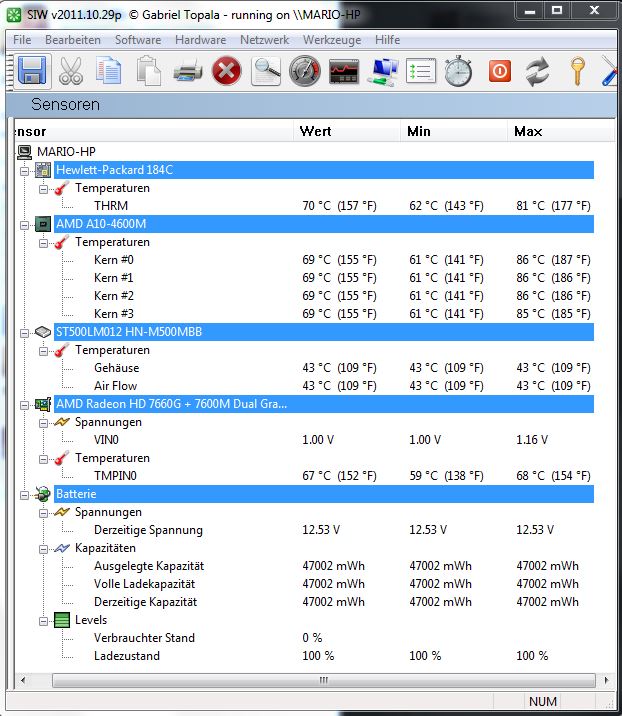Image resolution: width=622 pixels, height=716 pixels.
Task: Click the orange power shutdown icon
Action: (500, 71)
